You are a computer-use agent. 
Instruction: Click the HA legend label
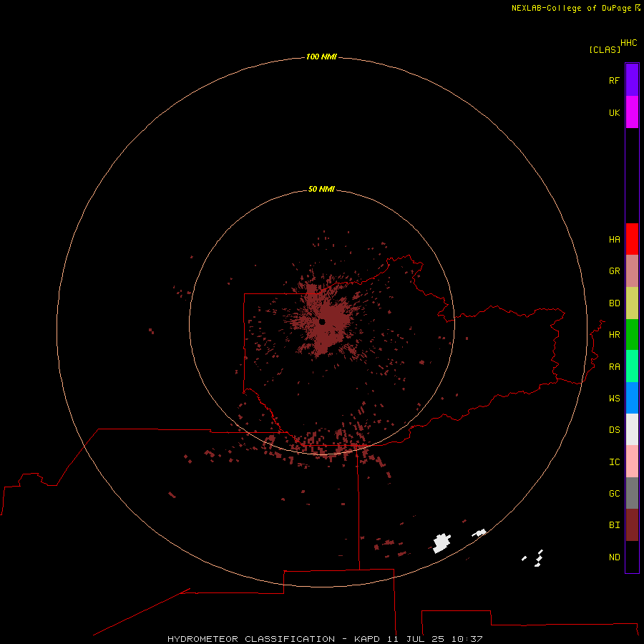click(x=614, y=239)
